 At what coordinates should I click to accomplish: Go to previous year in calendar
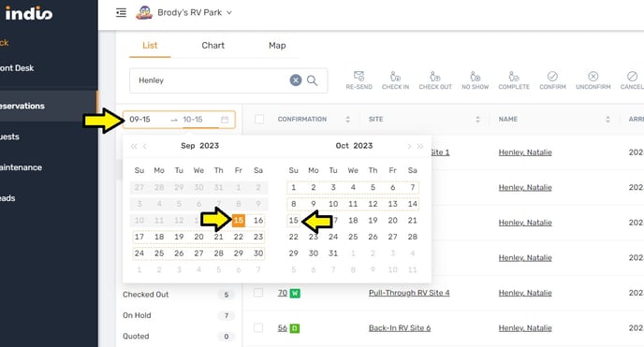pyautogui.click(x=134, y=146)
